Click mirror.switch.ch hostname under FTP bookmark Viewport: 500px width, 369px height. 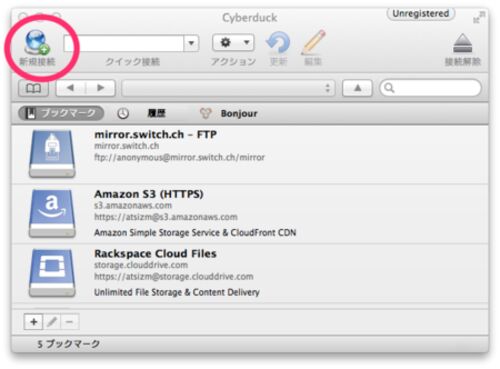point(126,146)
